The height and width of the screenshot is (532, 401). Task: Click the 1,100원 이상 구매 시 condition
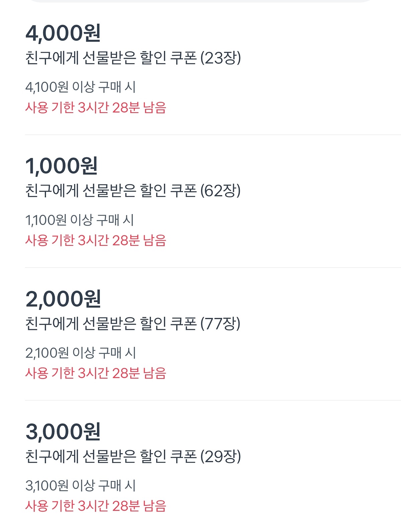pyautogui.click(x=80, y=220)
